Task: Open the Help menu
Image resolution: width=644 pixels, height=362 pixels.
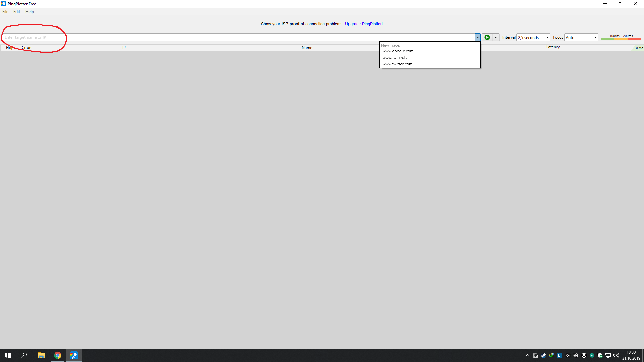Action: pos(30,12)
